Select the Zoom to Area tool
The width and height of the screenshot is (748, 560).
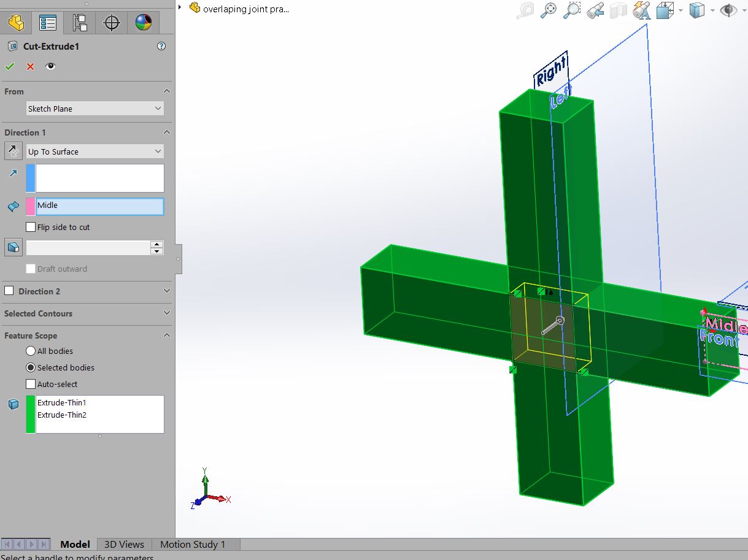[x=571, y=9]
